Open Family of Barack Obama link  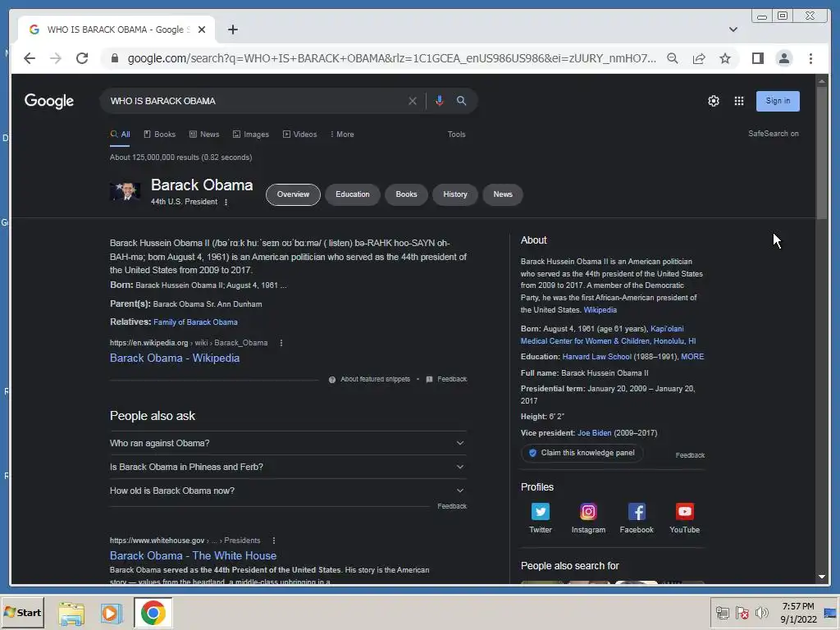click(195, 322)
